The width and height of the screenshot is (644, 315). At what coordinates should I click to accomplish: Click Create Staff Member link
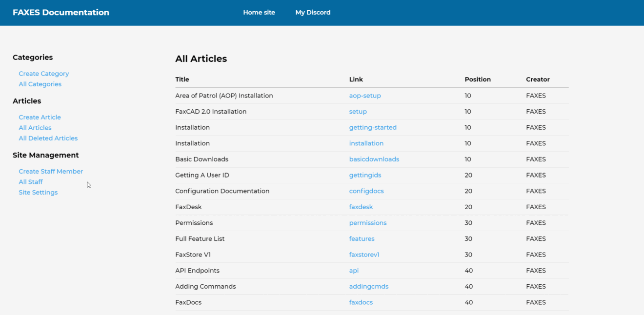[x=51, y=172]
